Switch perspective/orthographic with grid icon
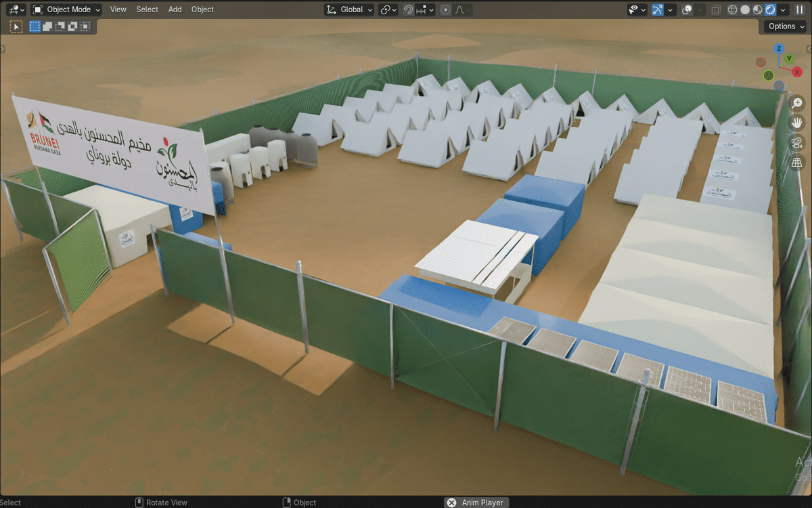Viewport: 812px width, 508px height. tap(796, 163)
